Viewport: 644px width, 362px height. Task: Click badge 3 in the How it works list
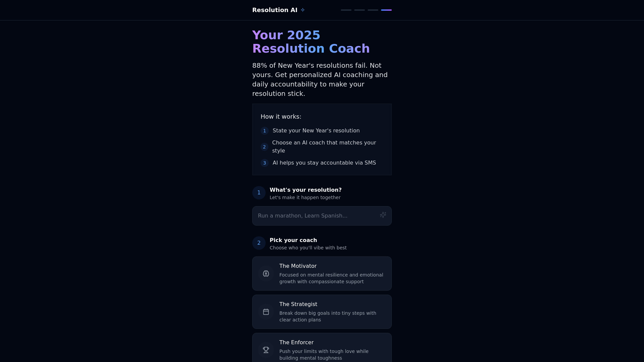[x=265, y=163]
